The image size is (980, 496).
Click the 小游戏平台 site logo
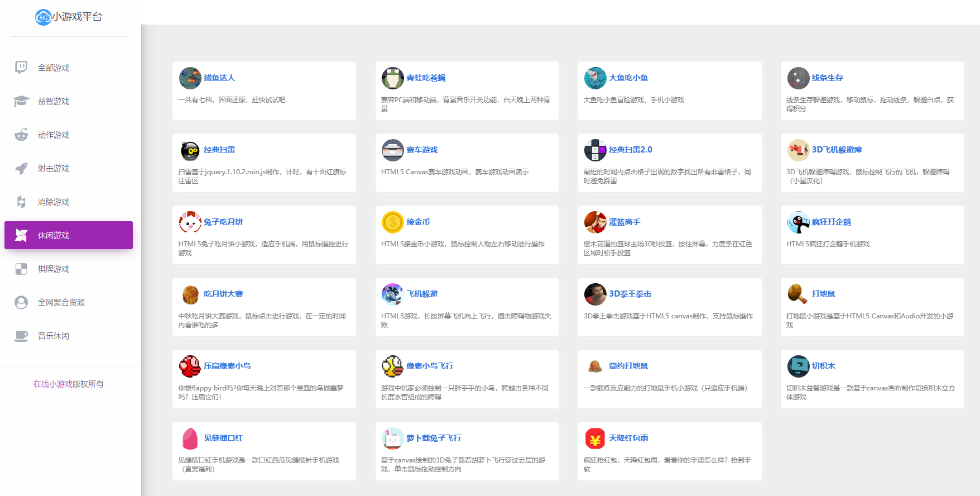[69, 17]
